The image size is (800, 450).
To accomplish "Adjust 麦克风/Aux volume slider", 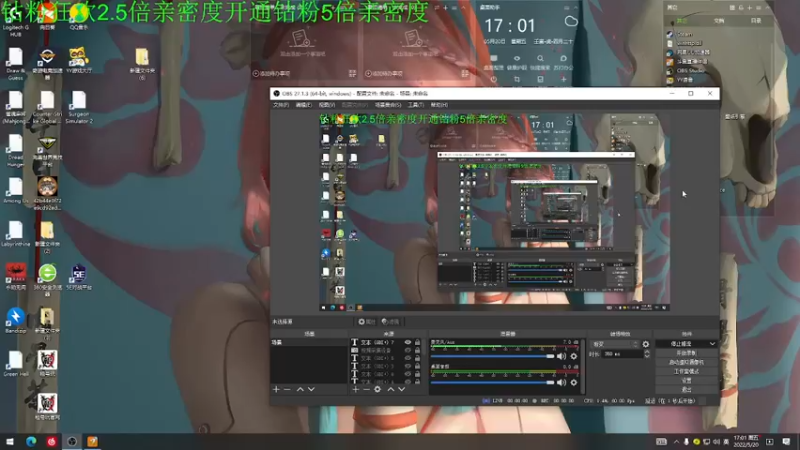I will coord(492,356).
